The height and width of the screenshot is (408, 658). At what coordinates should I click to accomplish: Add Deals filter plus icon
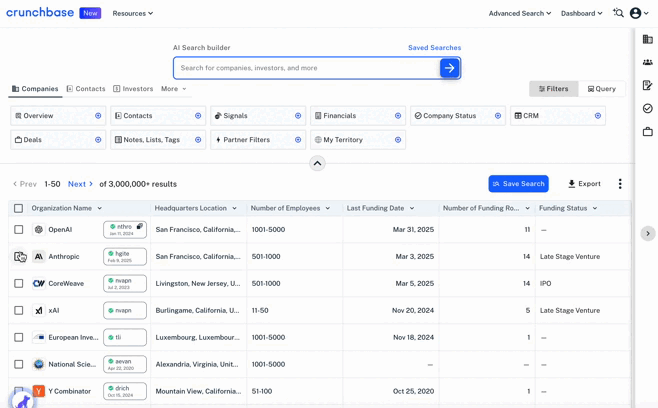click(98, 140)
